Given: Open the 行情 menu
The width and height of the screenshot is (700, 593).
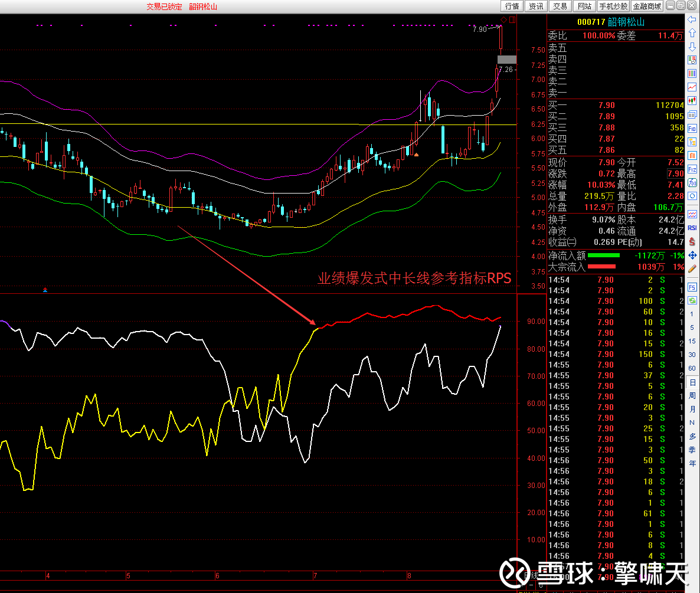Looking at the screenshot, I should (x=512, y=6).
